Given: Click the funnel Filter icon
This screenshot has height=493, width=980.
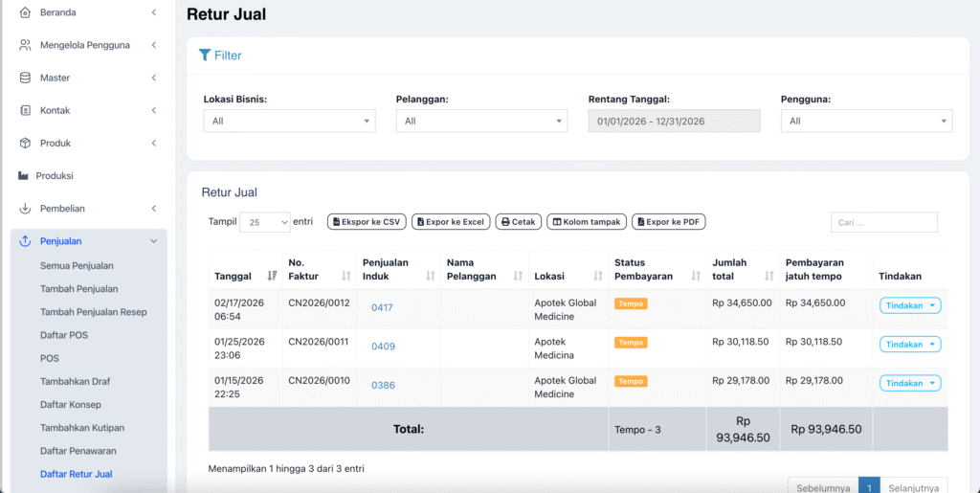Looking at the screenshot, I should click(204, 56).
